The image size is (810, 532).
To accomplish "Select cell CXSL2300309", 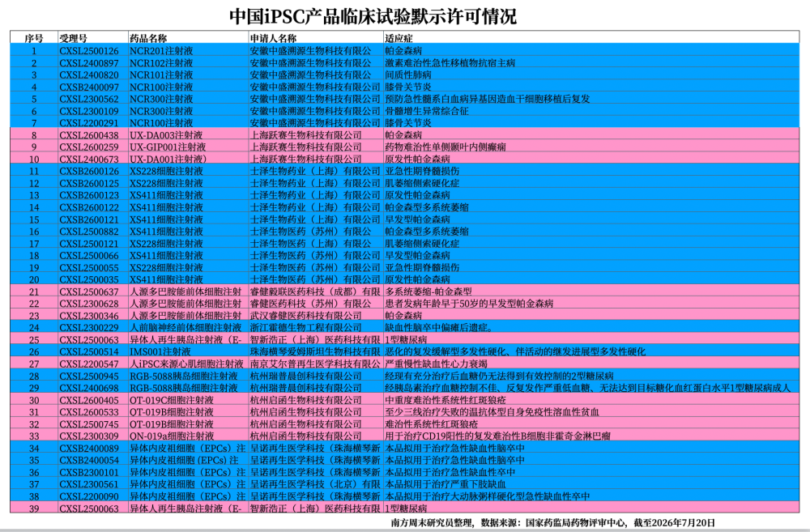I will (x=89, y=436).
